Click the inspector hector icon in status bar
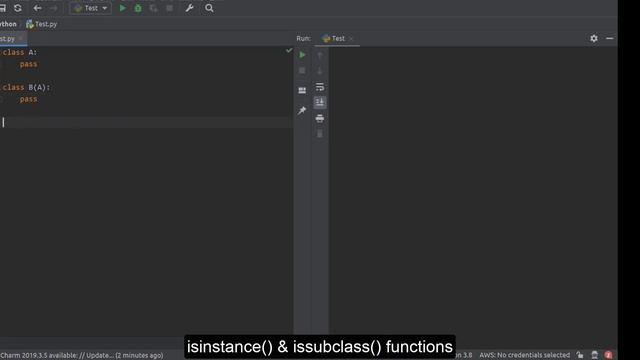Screen dimensions: 640x360 (595, 355)
